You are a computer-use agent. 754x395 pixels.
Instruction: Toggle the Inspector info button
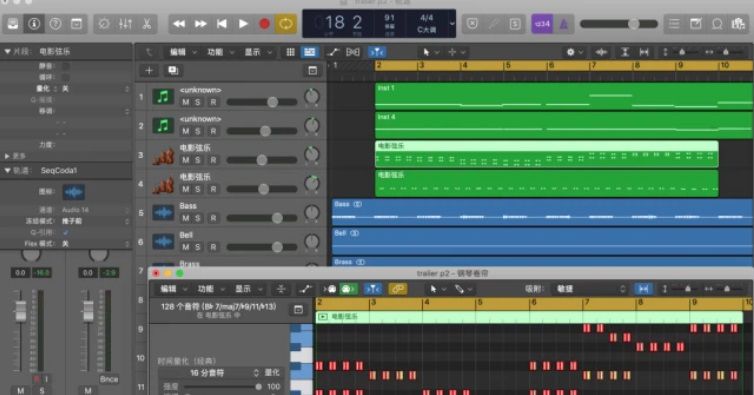[34, 24]
